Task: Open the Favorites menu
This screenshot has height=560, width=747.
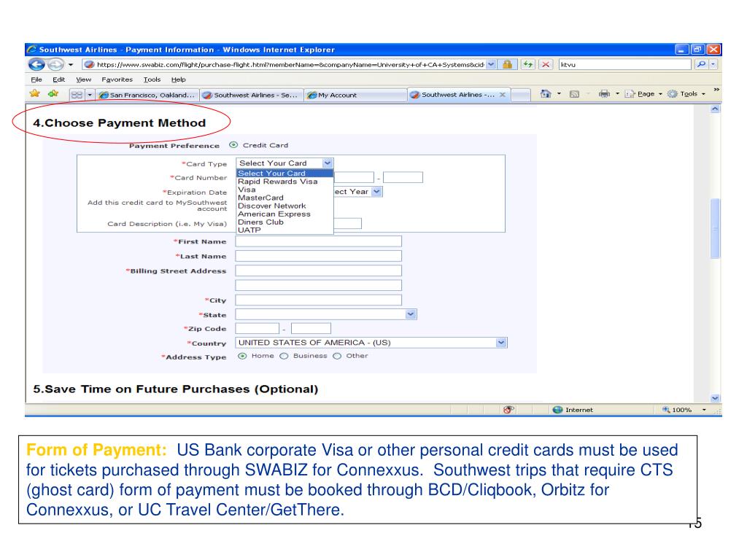Action: (x=117, y=79)
